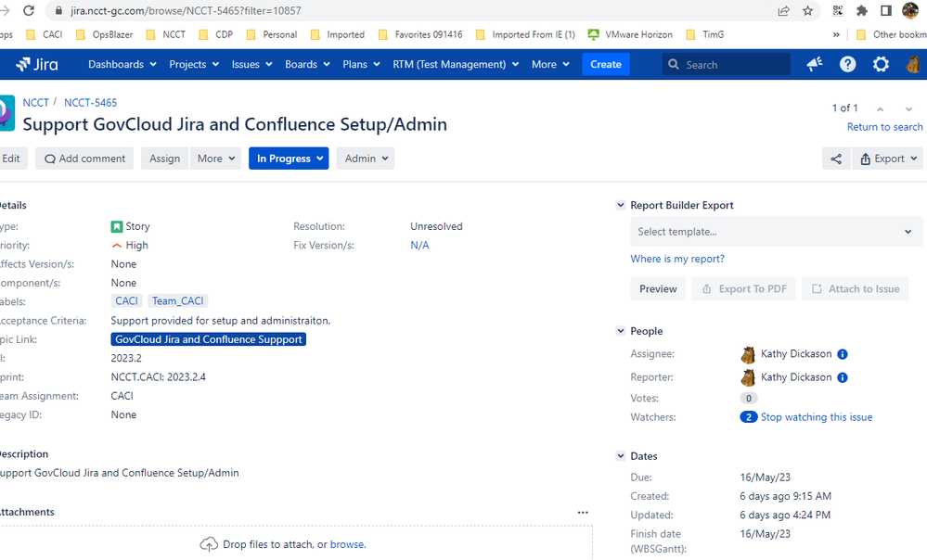927x560 pixels.
Task: Open the Dashboards dropdown menu
Action: click(122, 64)
